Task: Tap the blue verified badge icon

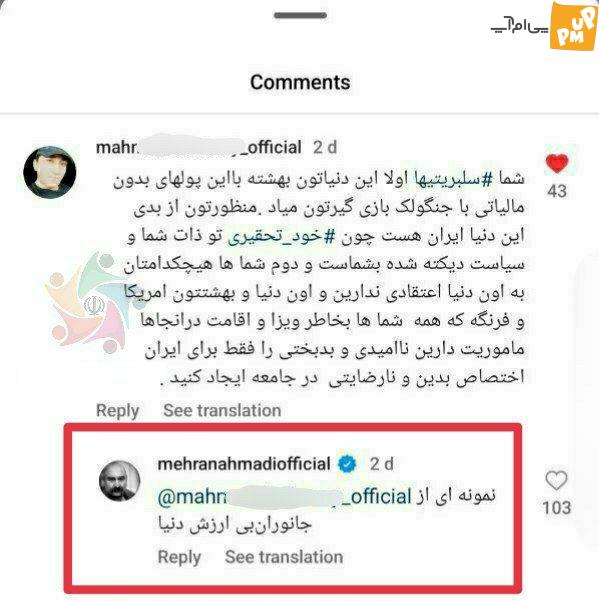Action: (347, 464)
